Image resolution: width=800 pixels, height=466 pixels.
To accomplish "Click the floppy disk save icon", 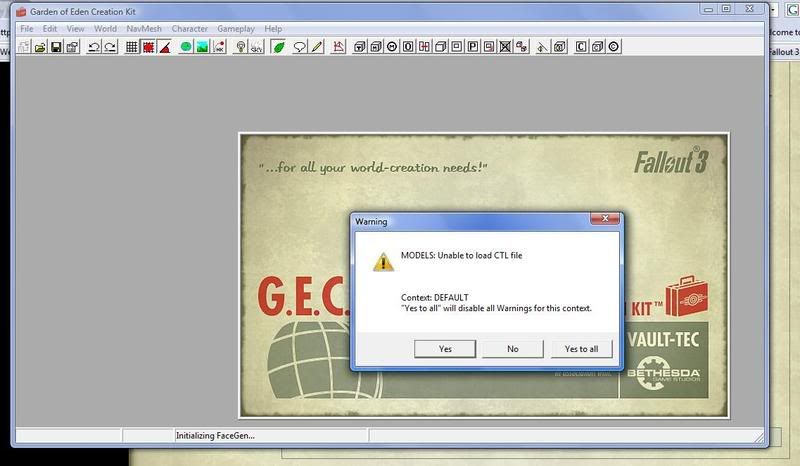I will click(x=57, y=47).
